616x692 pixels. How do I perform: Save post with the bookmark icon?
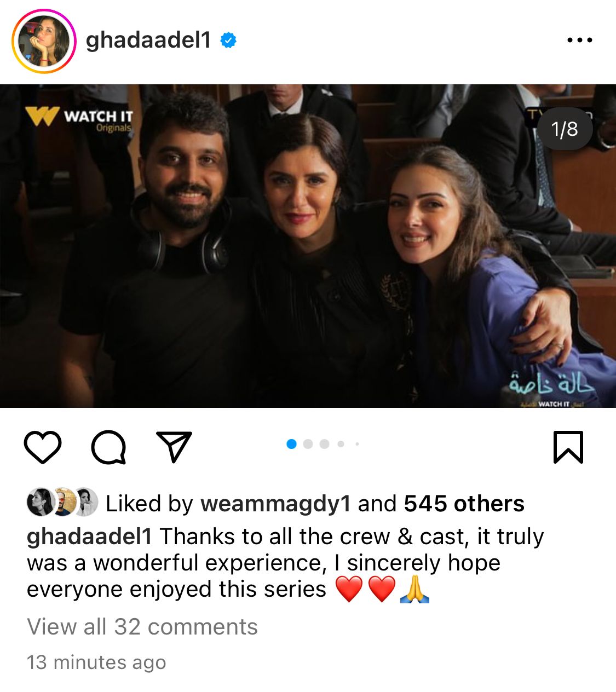[x=568, y=447]
